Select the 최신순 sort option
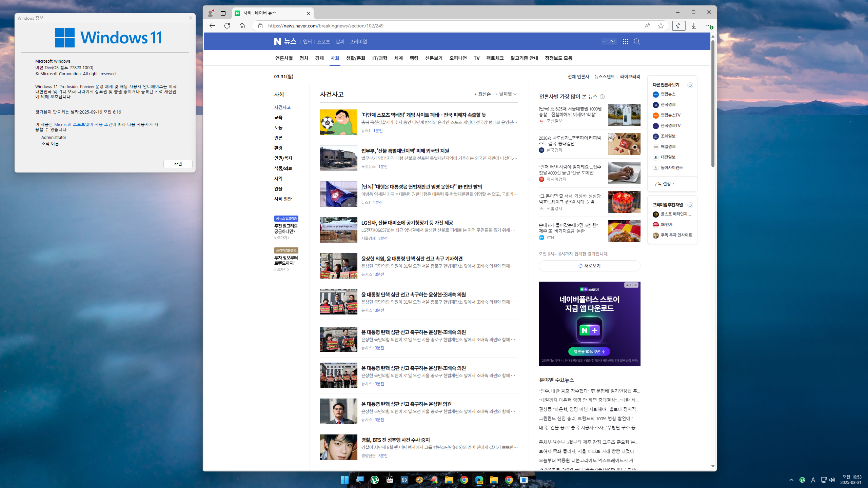 [483, 94]
